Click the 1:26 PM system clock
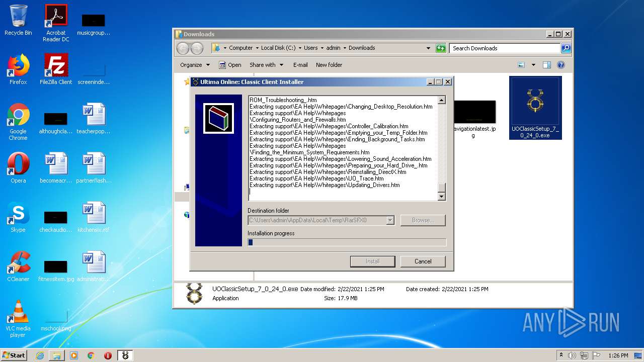This screenshot has width=644, height=362. [618, 355]
